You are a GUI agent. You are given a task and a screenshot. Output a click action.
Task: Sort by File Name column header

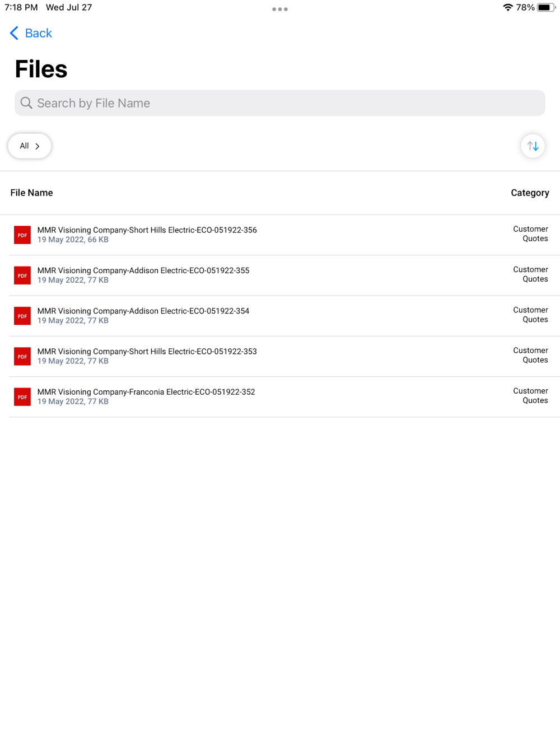pos(32,193)
